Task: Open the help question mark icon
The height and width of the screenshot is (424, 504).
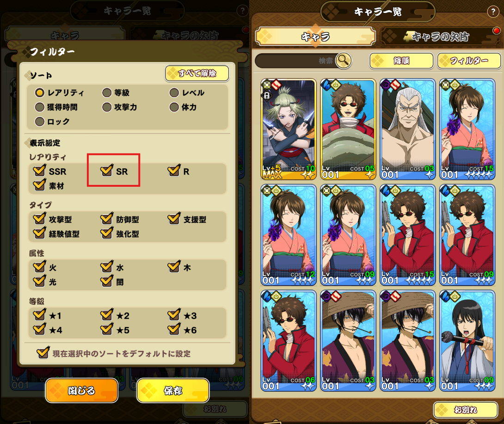Action: pos(493,12)
